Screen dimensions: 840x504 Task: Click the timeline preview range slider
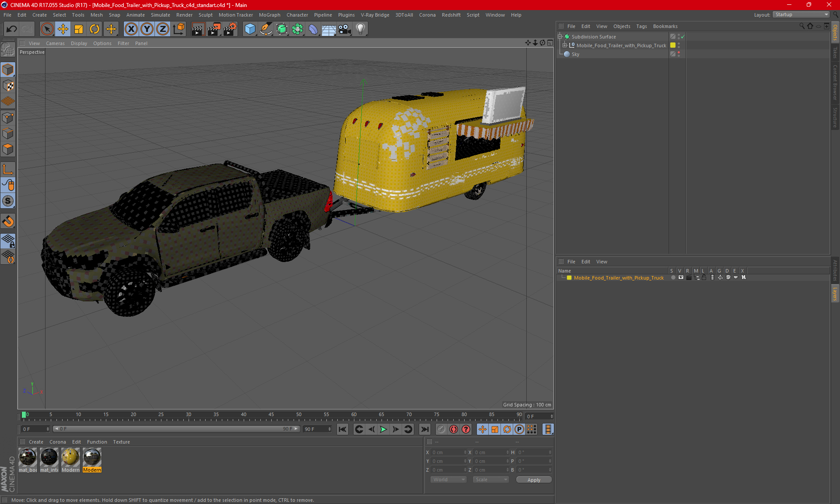point(176,429)
